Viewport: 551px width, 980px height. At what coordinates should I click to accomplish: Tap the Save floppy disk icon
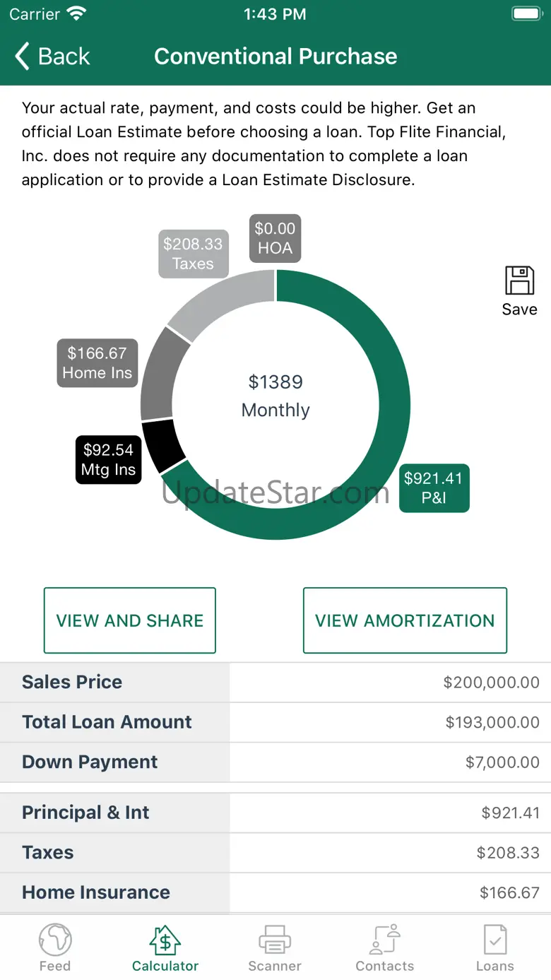[520, 281]
